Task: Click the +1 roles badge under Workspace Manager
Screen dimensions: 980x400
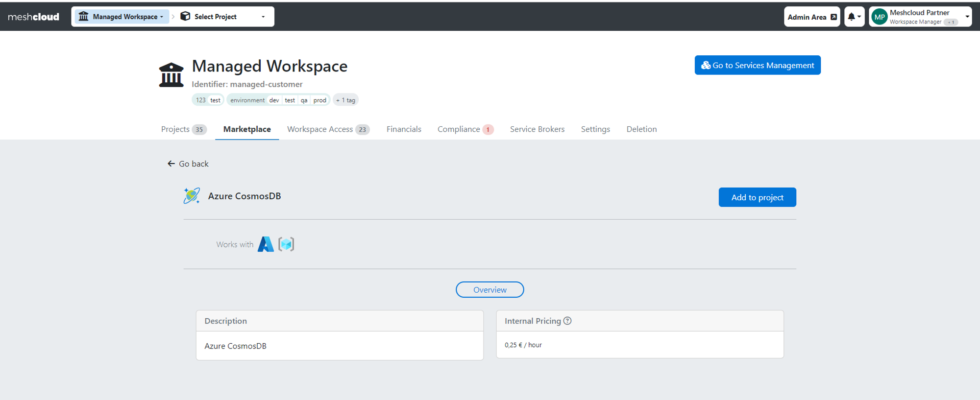Action: (951, 22)
